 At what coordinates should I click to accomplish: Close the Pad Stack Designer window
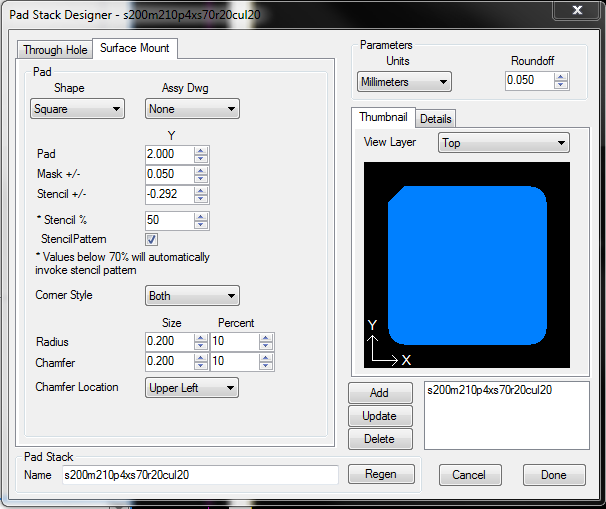577,11
